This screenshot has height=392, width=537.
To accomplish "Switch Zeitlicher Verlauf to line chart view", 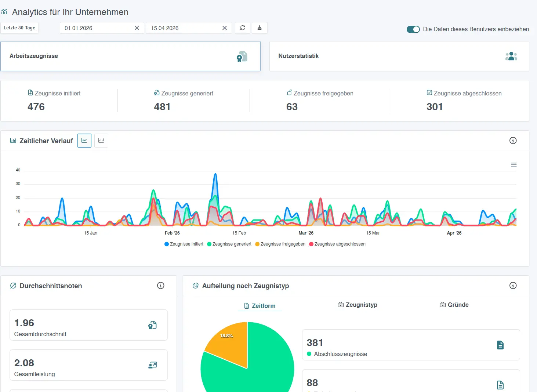I will pos(84,141).
